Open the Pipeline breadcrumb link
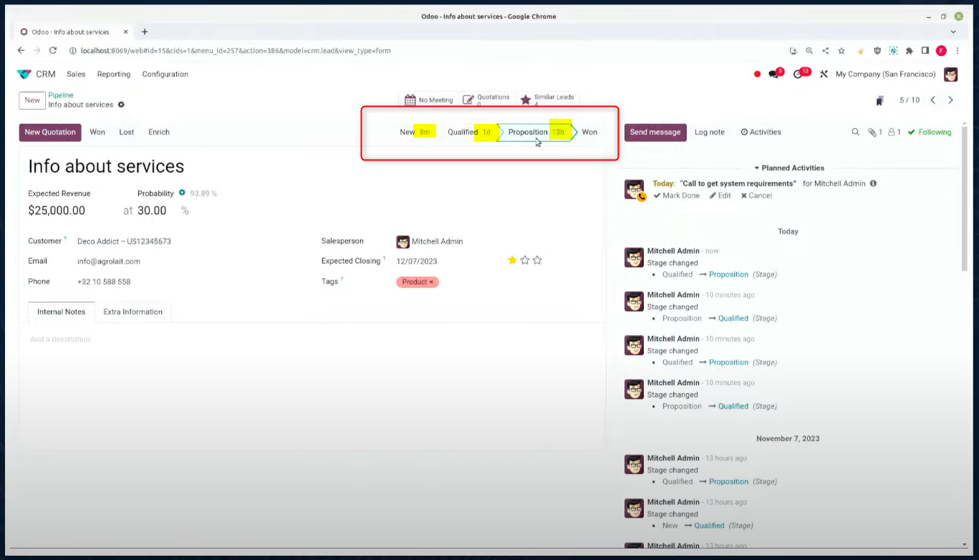This screenshot has width=979, height=560. [61, 95]
